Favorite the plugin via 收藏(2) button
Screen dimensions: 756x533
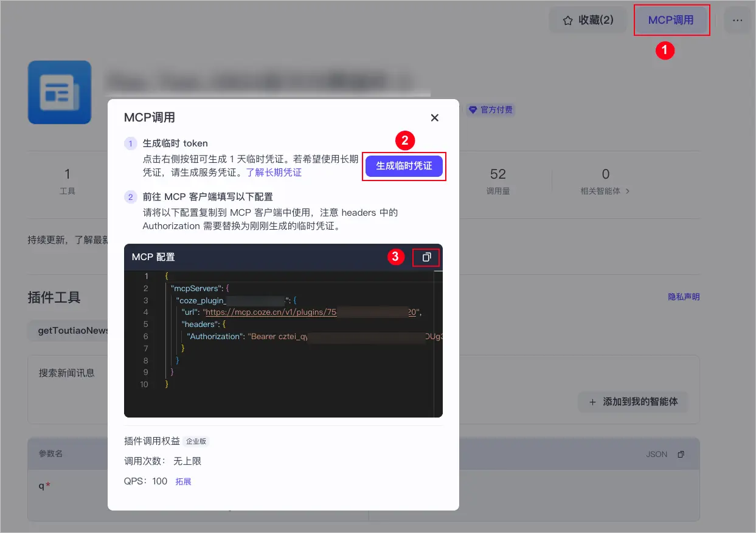pyautogui.click(x=588, y=20)
